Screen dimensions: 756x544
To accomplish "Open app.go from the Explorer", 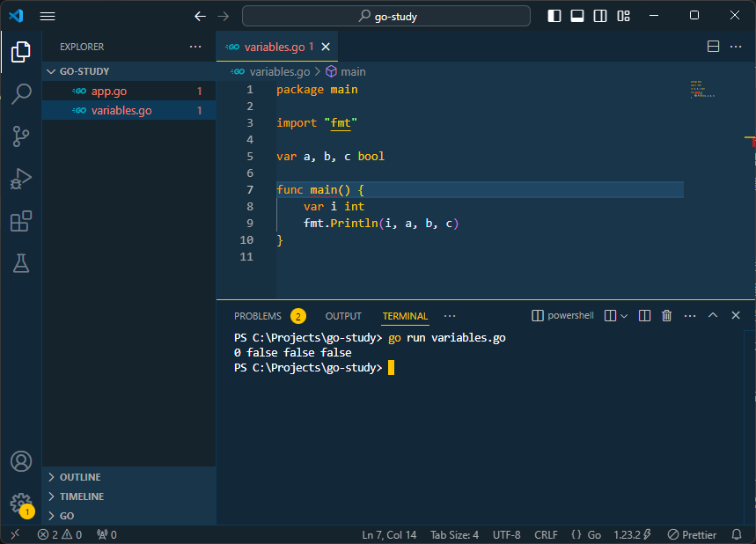I will tap(109, 91).
